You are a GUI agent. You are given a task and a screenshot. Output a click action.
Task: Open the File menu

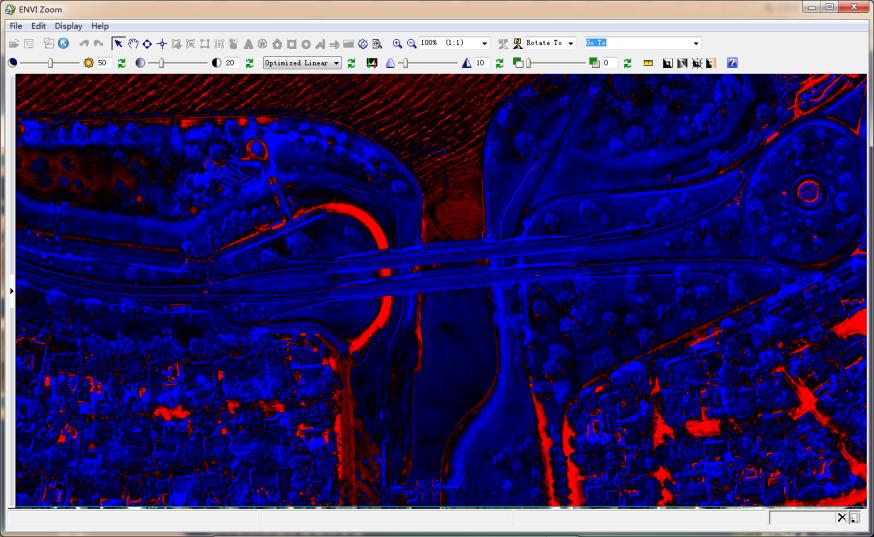pyautogui.click(x=15, y=26)
